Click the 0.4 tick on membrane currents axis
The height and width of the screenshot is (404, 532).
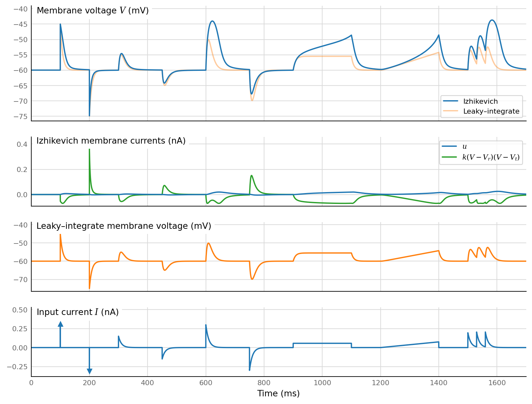pyautogui.click(x=22, y=145)
